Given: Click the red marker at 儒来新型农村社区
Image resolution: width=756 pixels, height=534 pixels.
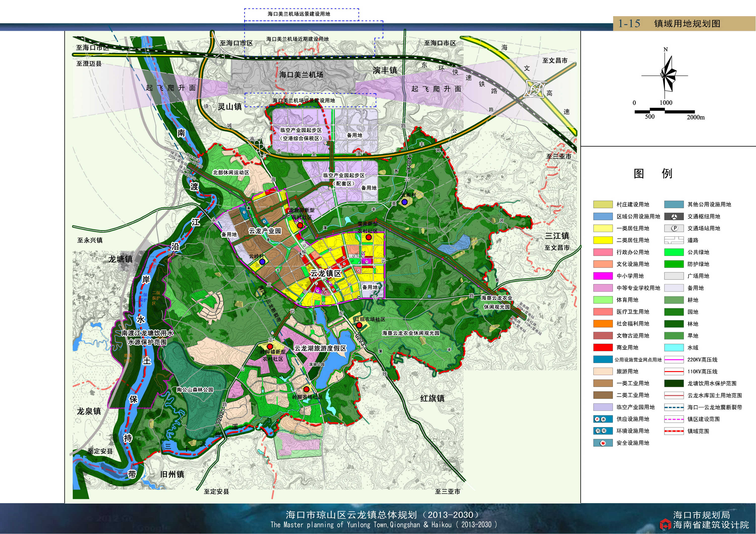Looking at the screenshot, I should click(369, 237).
